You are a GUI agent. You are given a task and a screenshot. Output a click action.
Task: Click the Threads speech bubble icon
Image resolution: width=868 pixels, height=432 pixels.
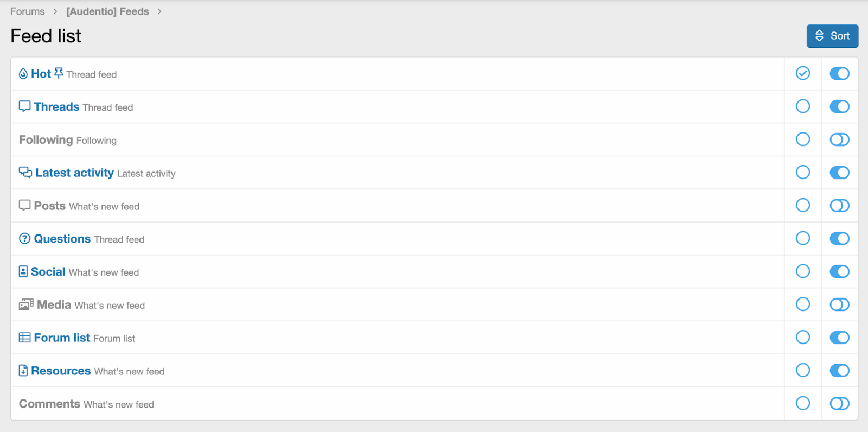coord(24,106)
